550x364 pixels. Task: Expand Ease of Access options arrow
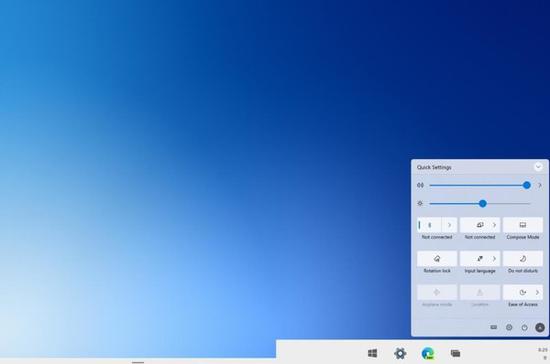(x=537, y=292)
